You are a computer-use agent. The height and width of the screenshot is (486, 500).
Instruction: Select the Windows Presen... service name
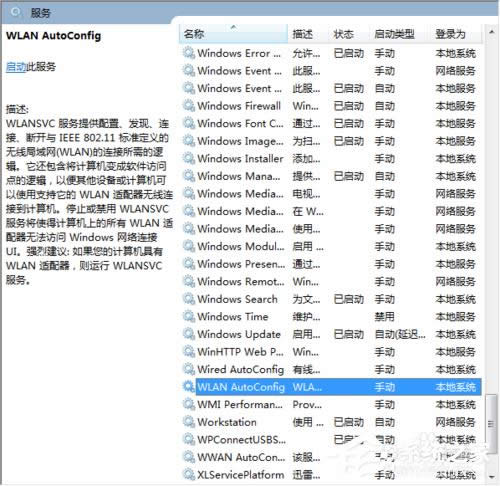click(241, 264)
